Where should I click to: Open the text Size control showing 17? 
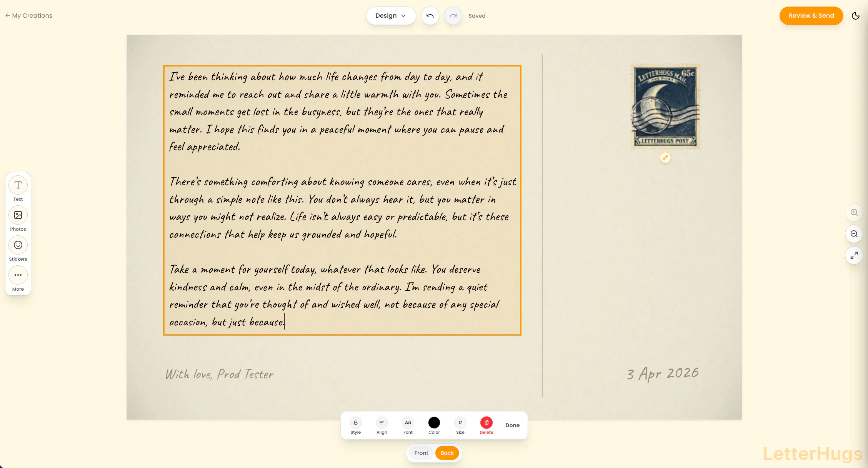pyautogui.click(x=460, y=426)
